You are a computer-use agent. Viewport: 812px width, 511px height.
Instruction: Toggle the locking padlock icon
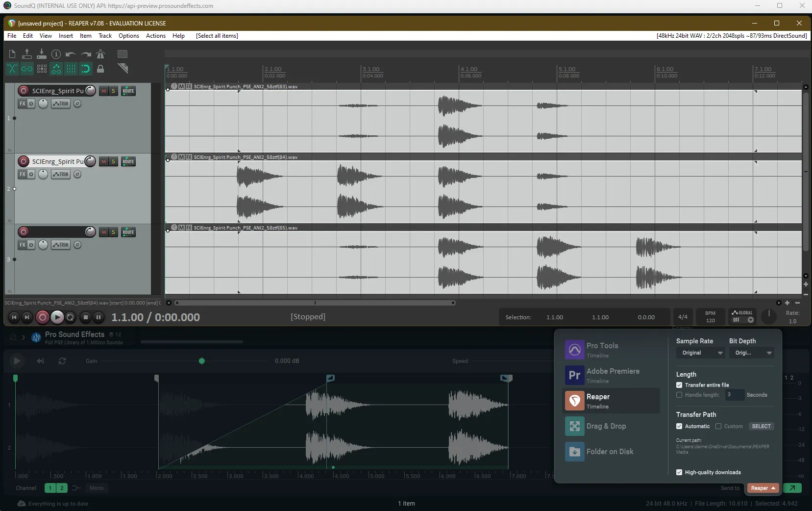[100, 69]
